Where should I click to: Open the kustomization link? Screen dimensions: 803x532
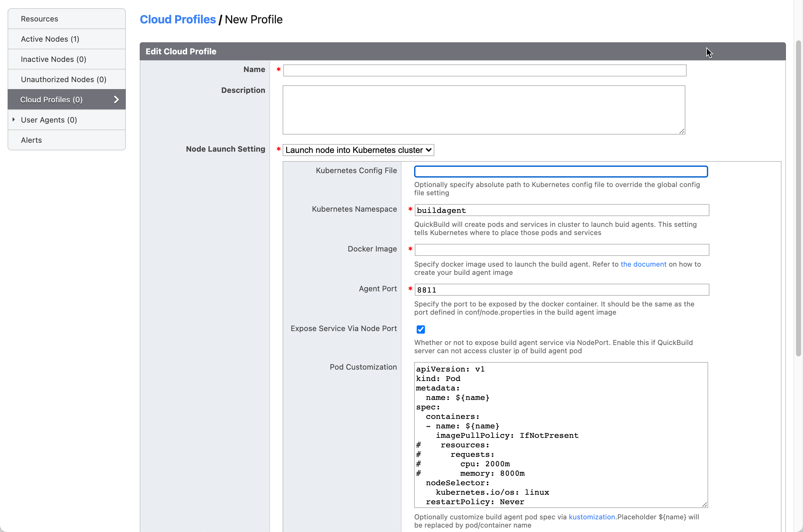(592, 517)
